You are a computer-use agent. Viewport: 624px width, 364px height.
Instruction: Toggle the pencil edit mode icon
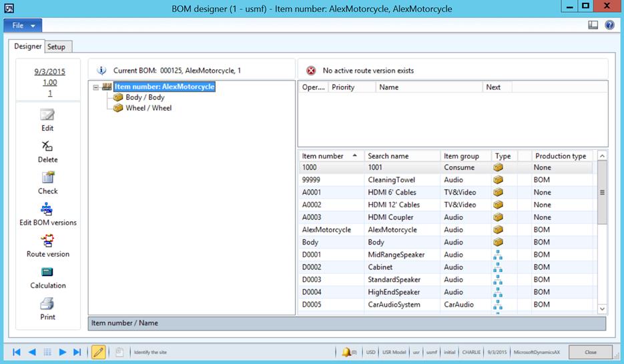98,352
